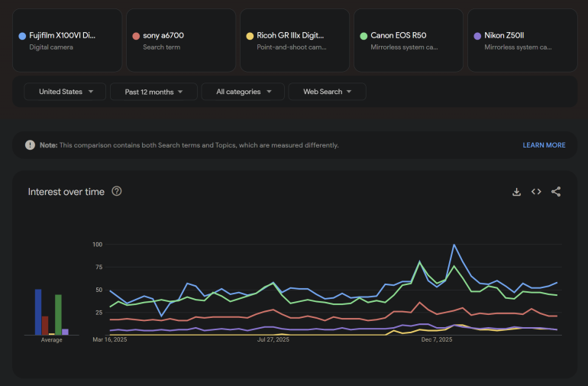Click the red sony a6700 average bar
588x386 pixels.
[45, 326]
